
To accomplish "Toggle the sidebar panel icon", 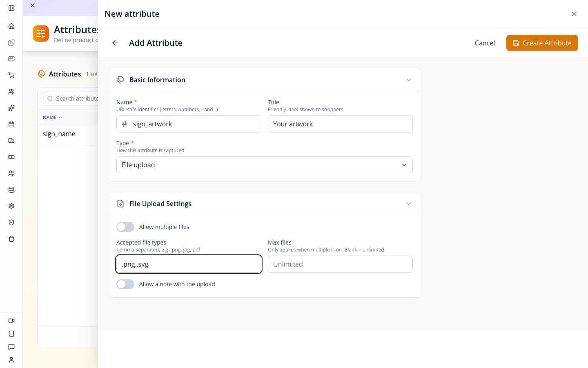I will pos(11,8).
